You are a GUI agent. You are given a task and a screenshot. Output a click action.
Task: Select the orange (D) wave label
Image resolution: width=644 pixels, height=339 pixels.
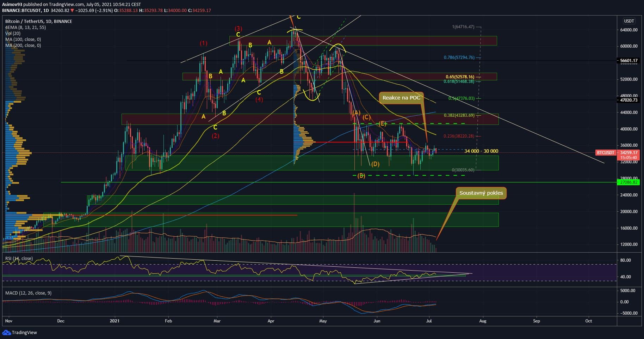375,164
